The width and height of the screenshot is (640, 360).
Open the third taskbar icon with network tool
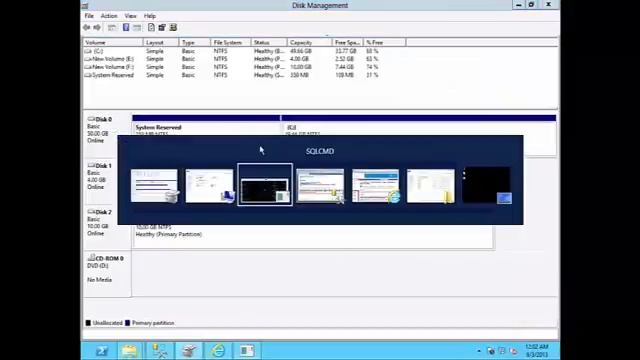pyautogui.click(x=159, y=351)
